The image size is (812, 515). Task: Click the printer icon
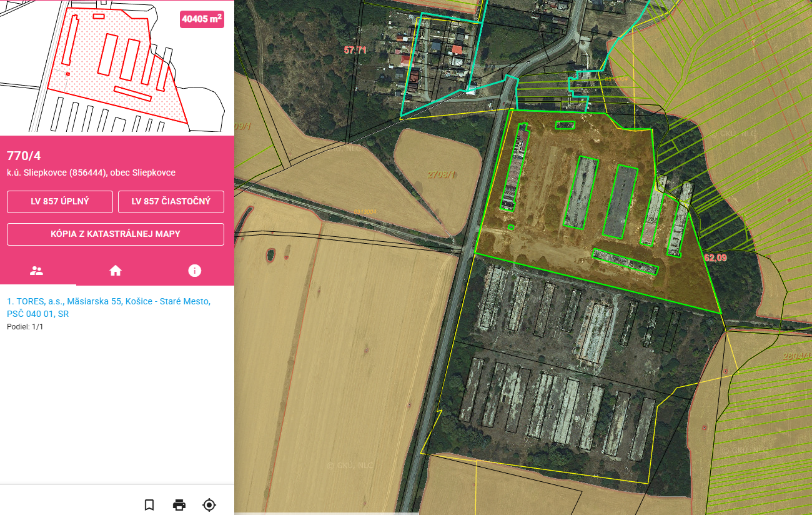pyautogui.click(x=179, y=505)
